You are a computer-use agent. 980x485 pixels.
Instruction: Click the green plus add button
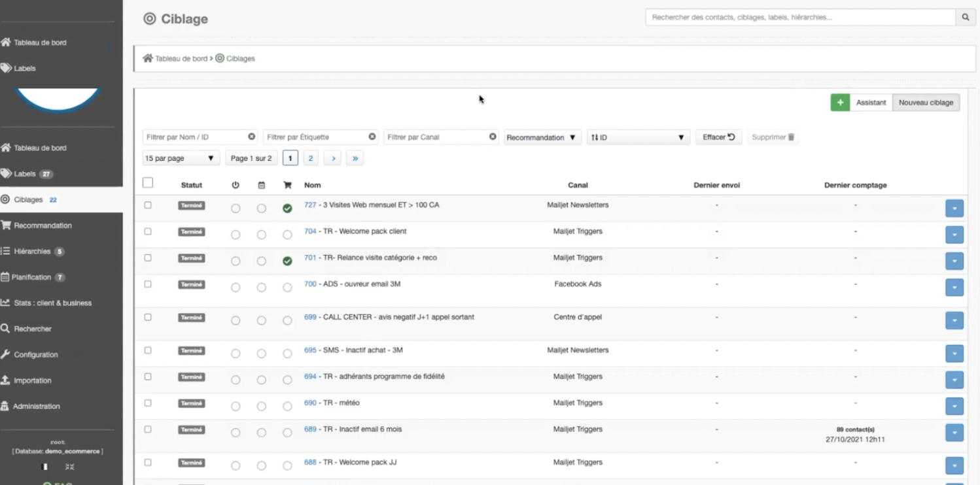(x=840, y=103)
